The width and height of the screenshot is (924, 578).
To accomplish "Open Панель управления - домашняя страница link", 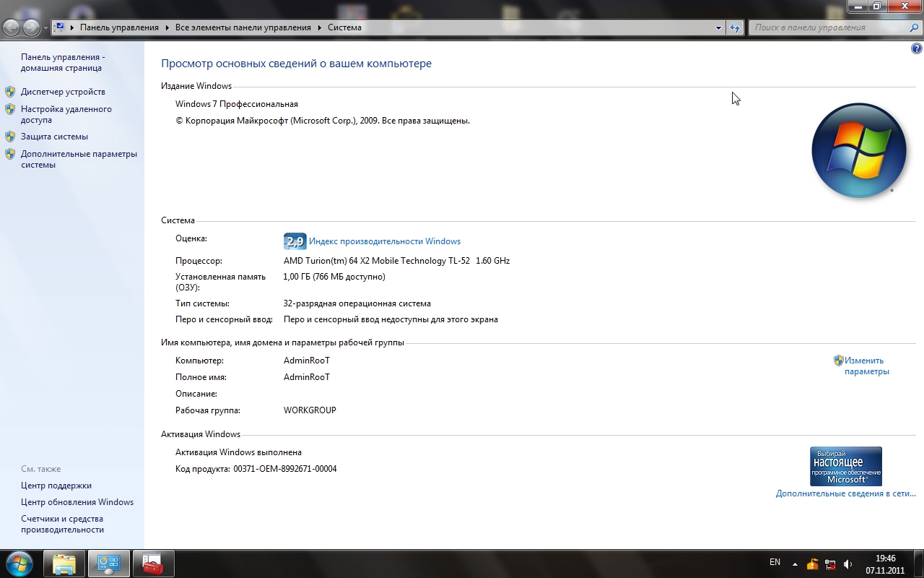I will coord(63,62).
